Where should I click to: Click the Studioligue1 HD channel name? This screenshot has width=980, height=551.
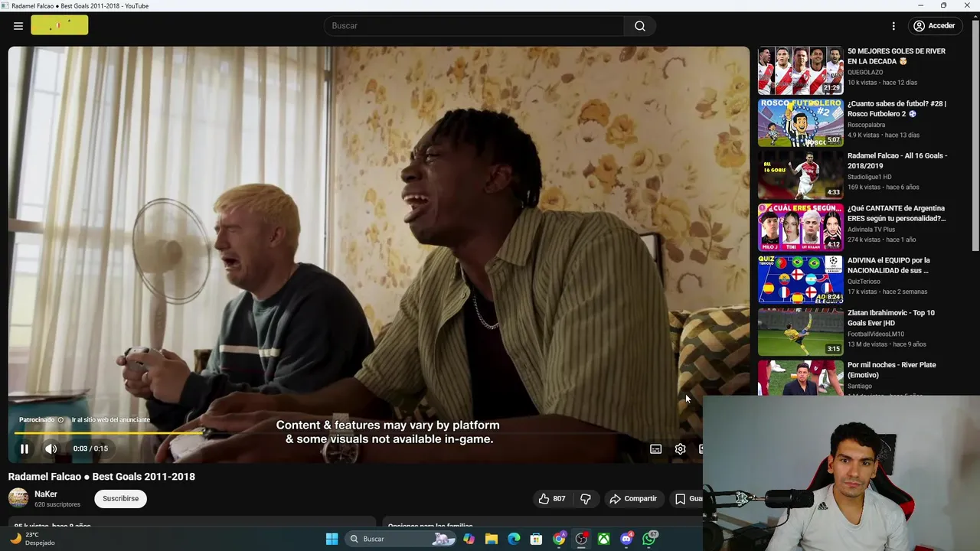coord(870,177)
